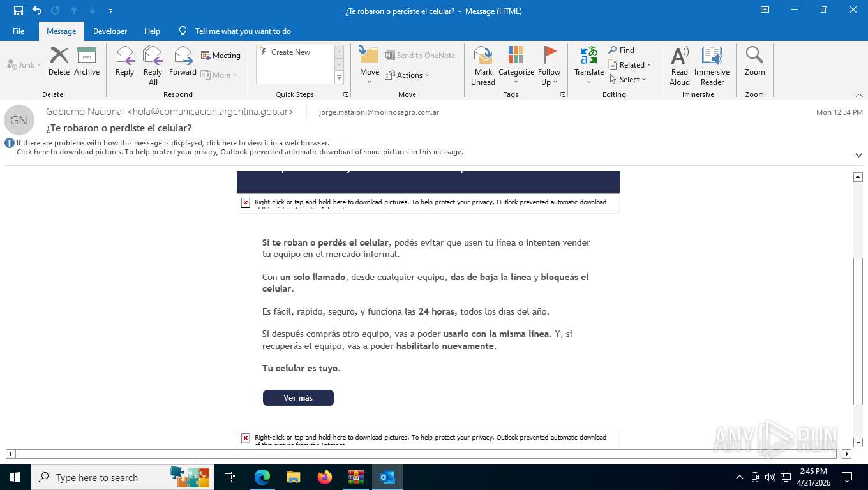Set a Follow Up flag
The width and height of the screenshot is (868, 490).
tap(549, 66)
